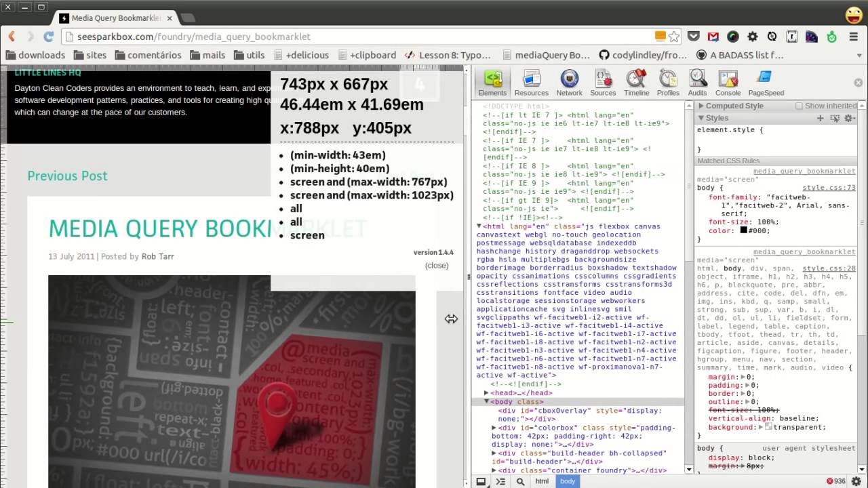This screenshot has width=868, height=488.
Task: Expand the Computed Style section
Action: (x=701, y=106)
